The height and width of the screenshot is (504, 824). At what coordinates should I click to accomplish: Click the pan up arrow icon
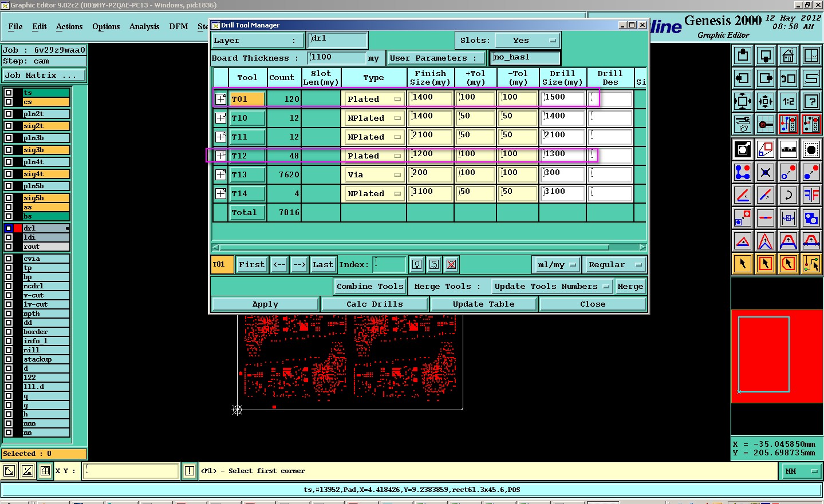click(x=743, y=55)
